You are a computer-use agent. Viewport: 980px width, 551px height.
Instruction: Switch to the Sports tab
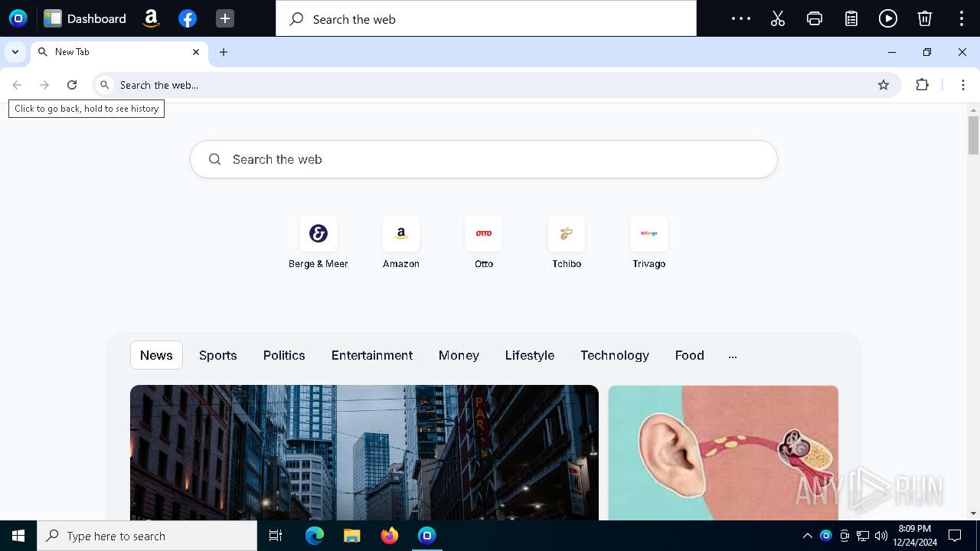point(218,355)
